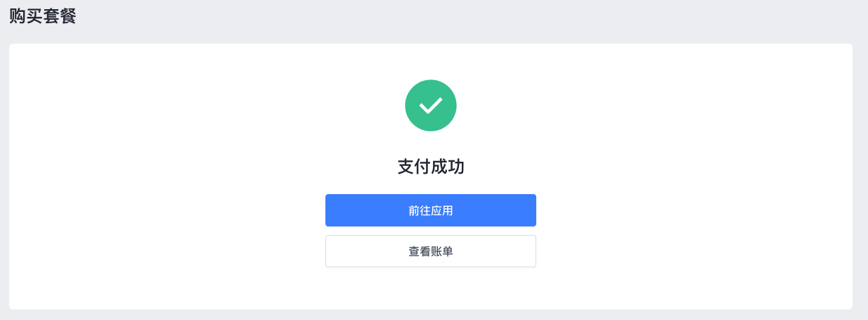Click the 购买套餐 page title
The width and height of the screenshot is (868, 320).
(43, 16)
